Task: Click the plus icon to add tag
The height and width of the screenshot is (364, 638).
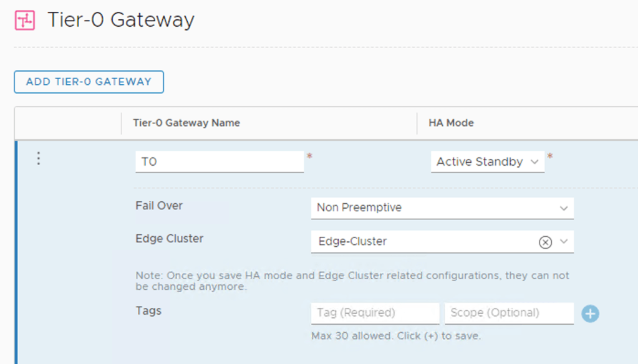Action: (590, 314)
